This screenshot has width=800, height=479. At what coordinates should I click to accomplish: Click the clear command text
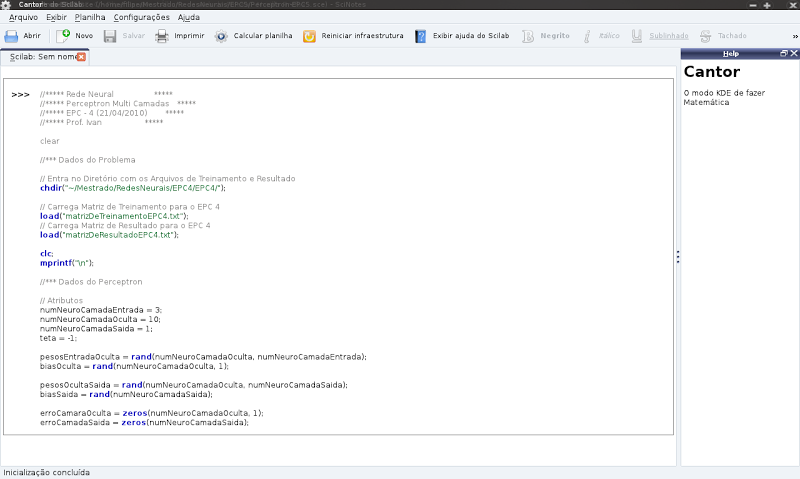pos(49,141)
